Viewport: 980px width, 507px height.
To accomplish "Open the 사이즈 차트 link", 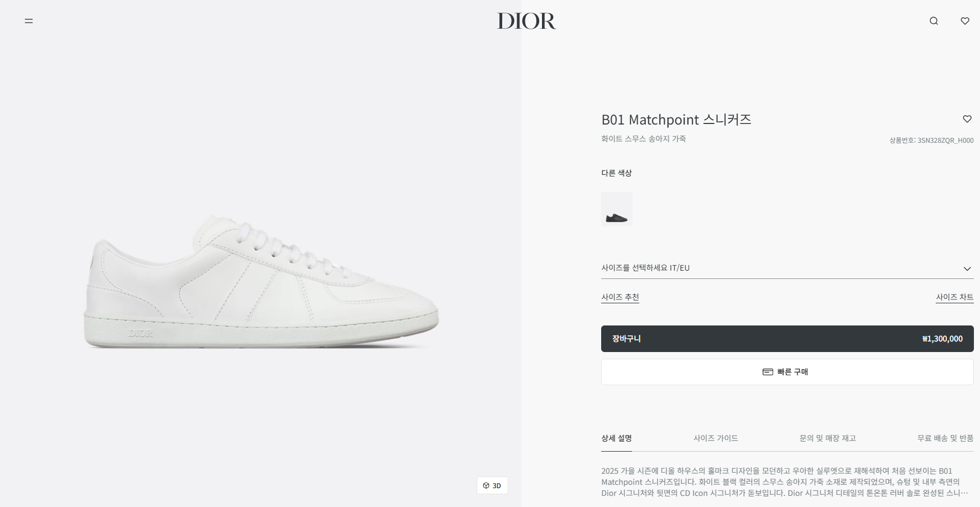I will [x=955, y=297].
